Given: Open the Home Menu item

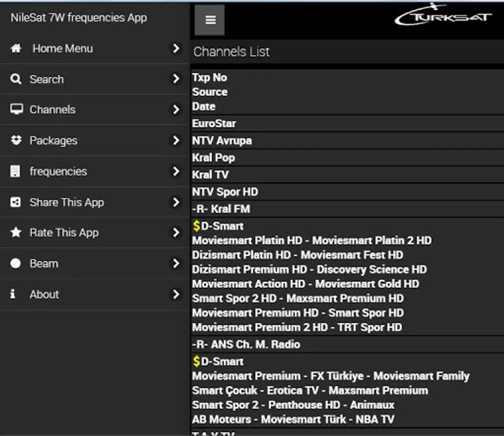Looking at the screenshot, I should click(x=95, y=48).
